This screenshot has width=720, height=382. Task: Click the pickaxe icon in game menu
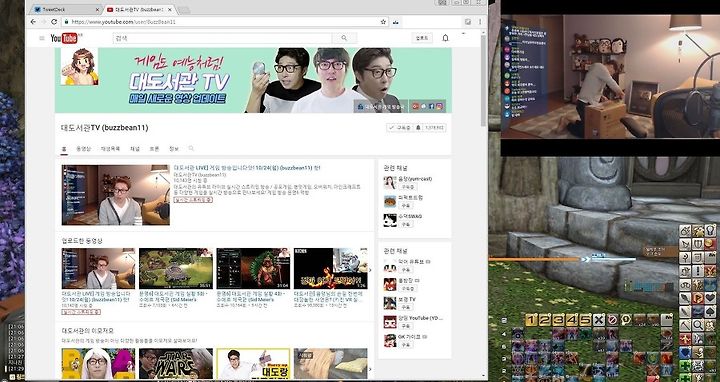click(x=685, y=326)
